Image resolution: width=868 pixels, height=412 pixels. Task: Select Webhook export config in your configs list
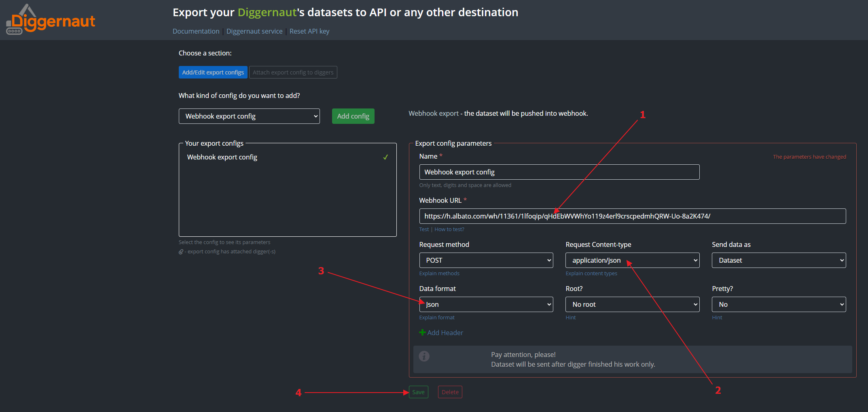(x=288, y=157)
